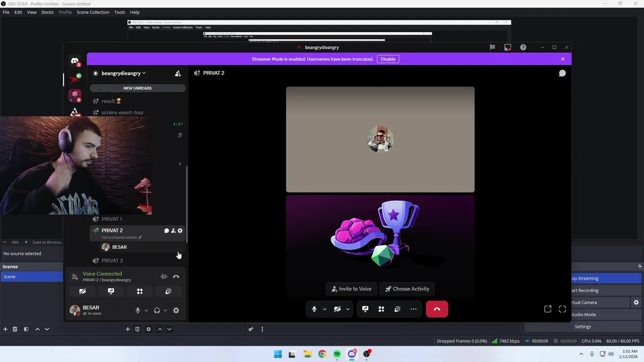
Task: Open PRIVAT 2 create invite icon
Action: click(173, 231)
